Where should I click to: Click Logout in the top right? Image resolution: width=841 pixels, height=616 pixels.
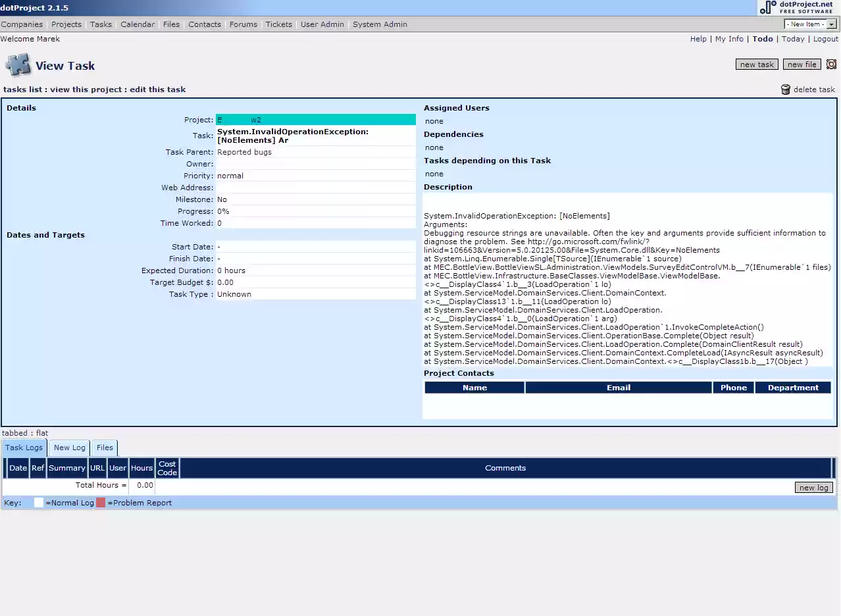pyautogui.click(x=825, y=39)
